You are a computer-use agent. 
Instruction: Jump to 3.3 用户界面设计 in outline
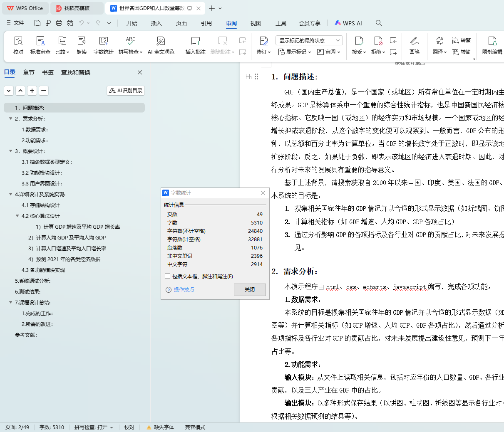pos(42,183)
